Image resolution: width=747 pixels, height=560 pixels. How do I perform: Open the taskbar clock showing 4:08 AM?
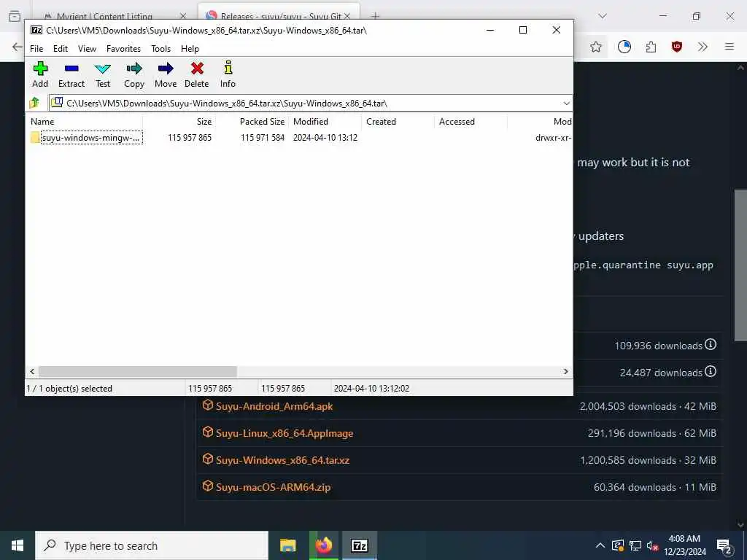click(684, 545)
